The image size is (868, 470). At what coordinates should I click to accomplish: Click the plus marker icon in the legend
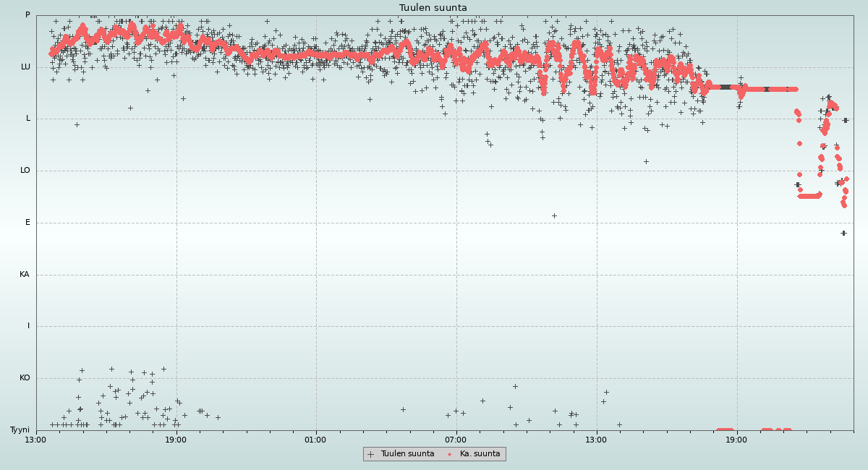coord(371,454)
